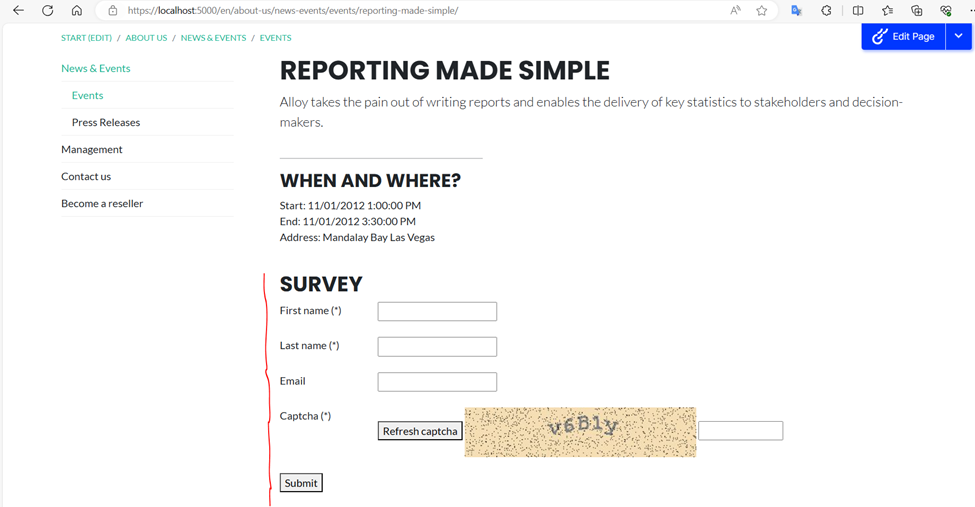Toggle split screen view icon
The width and height of the screenshot is (975, 507).
[x=858, y=11]
